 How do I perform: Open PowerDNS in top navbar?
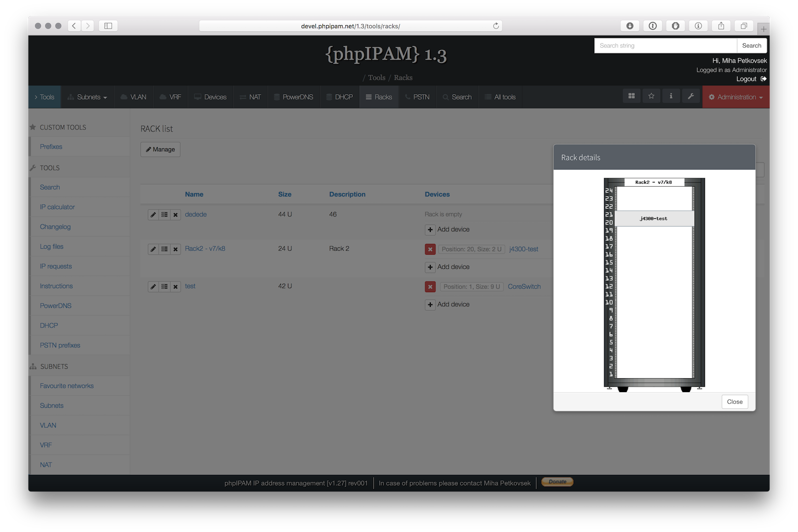click(294, 97)
